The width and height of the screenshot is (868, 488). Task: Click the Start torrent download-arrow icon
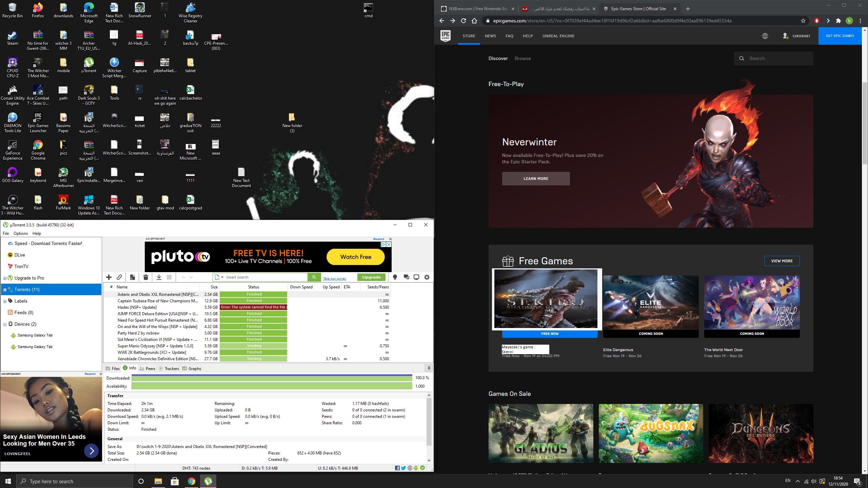(159, 277)
